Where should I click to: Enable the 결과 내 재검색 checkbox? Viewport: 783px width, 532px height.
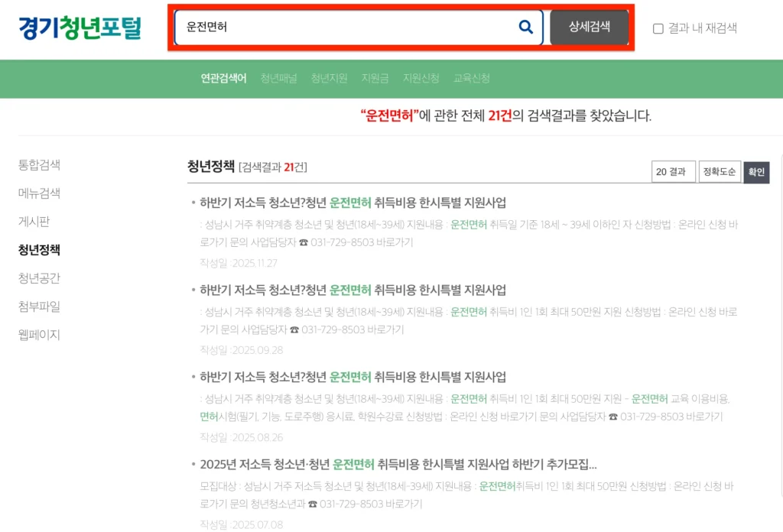(x=657, y=28)
